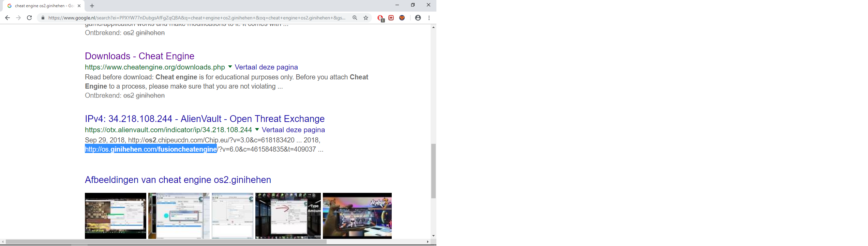Open the first image thumbnail with chessboard

116,216
